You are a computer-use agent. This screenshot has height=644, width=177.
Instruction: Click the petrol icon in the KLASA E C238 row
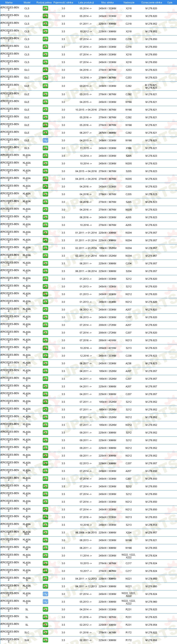[45, 356]
